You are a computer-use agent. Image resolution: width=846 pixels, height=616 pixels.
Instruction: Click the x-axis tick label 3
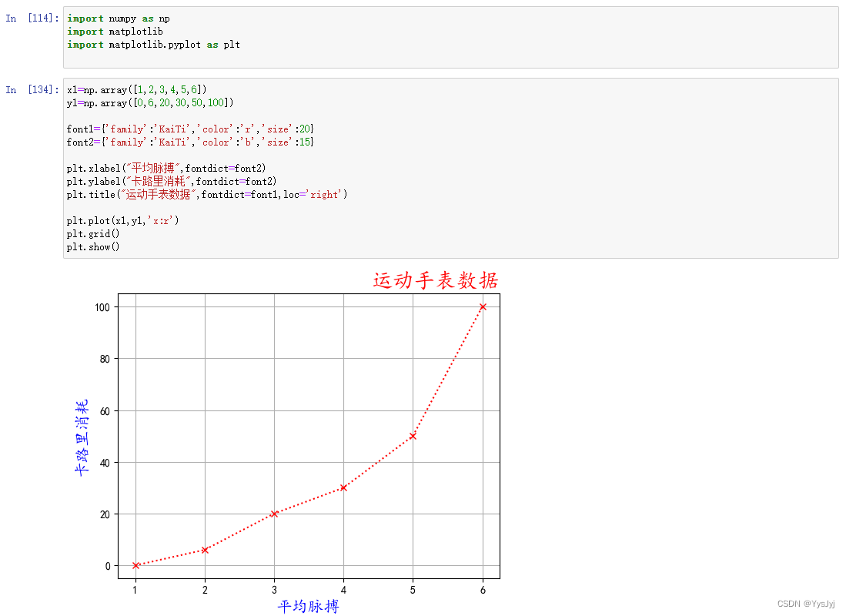click(x=274, y=590)
